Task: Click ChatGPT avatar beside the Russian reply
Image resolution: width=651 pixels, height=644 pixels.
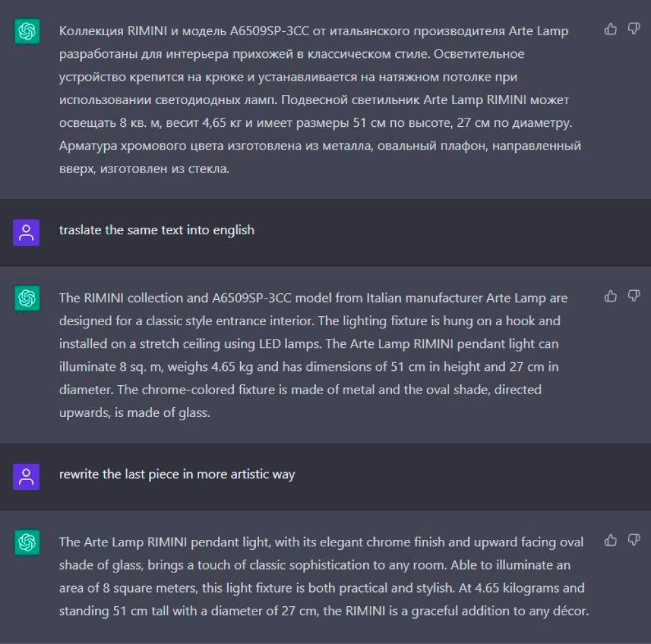Action: coord(27,31)
